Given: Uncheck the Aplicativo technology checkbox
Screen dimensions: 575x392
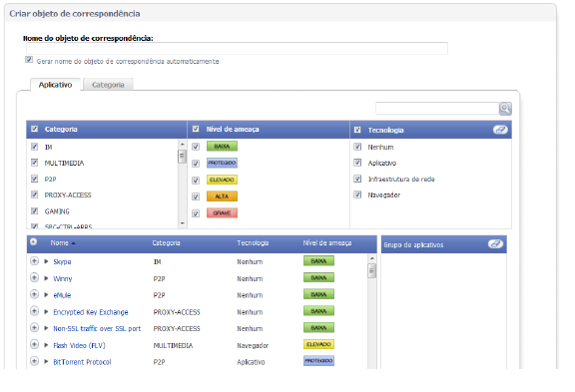Looking at the screenshot, I should click(357, 163).
